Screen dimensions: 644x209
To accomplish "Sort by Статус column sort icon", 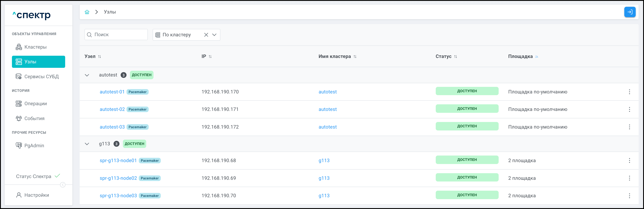I will [455, 57].
